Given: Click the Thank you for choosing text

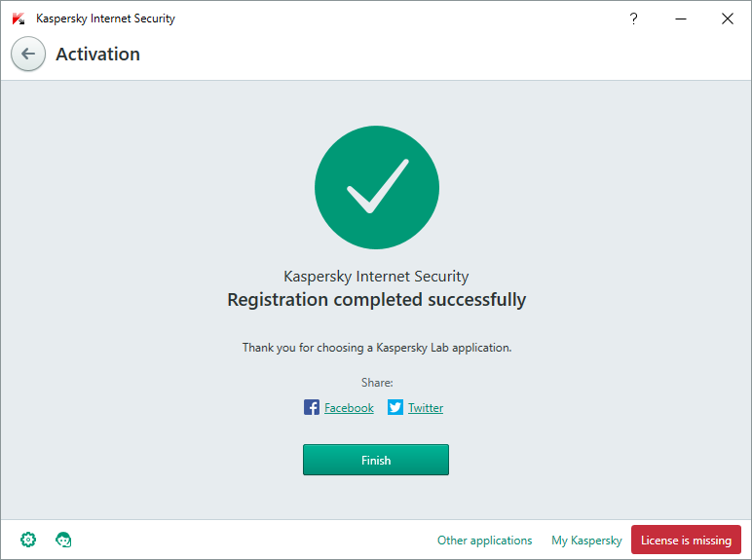Looking at the screenshot, I should pyautogui.click(x=377, y=348).
